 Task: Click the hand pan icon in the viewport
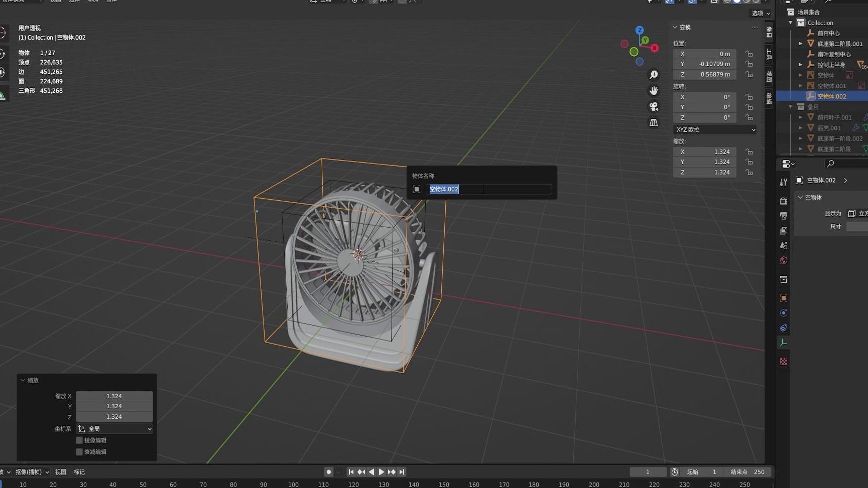(654, 90)
